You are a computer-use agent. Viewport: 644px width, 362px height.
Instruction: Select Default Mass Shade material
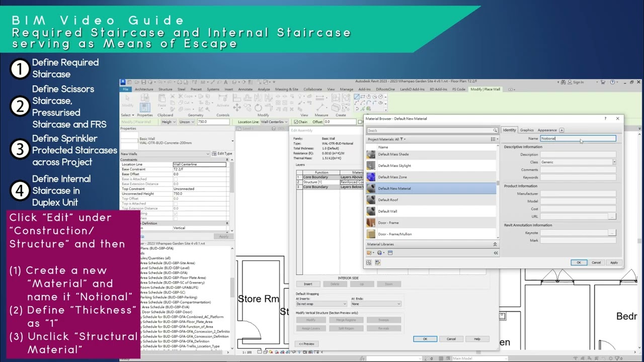point(431,154)
